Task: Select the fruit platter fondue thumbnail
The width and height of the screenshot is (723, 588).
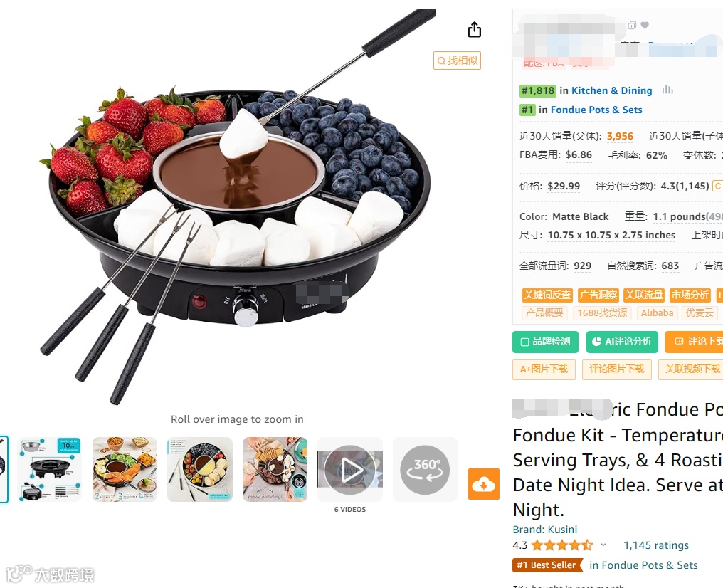Action: tap(125, 470)
